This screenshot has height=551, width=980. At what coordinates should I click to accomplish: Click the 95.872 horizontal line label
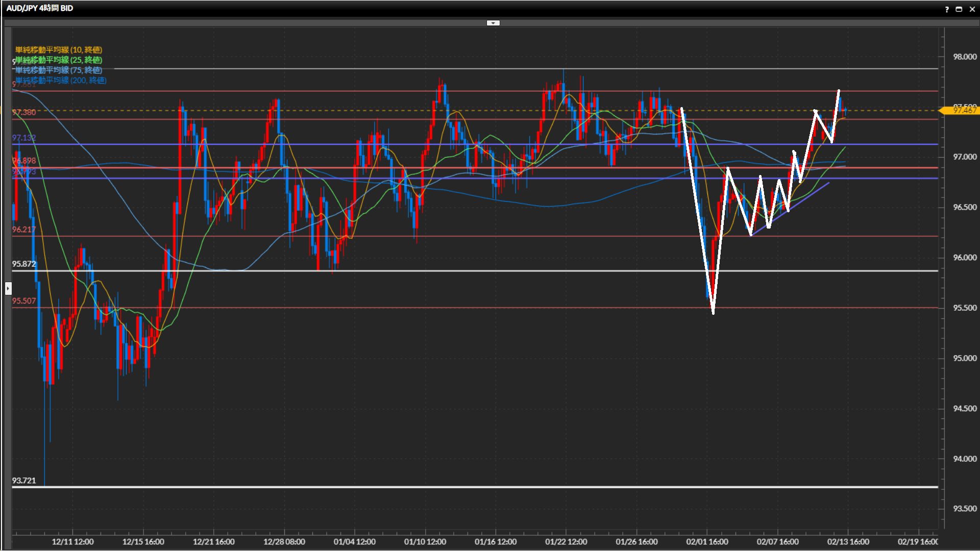pyautogui.click(x=24, y=264)
